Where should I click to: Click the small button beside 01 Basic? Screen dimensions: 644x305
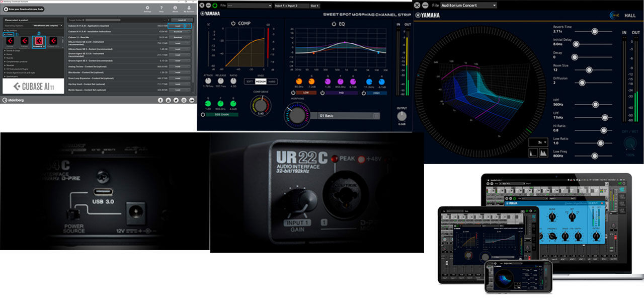coord(376,116)
